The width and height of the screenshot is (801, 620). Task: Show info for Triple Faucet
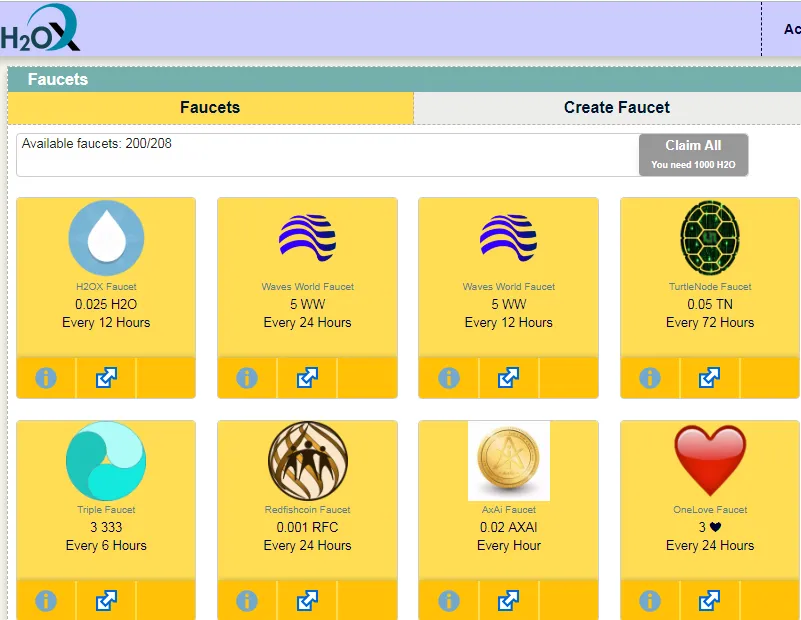coord(46,601)
